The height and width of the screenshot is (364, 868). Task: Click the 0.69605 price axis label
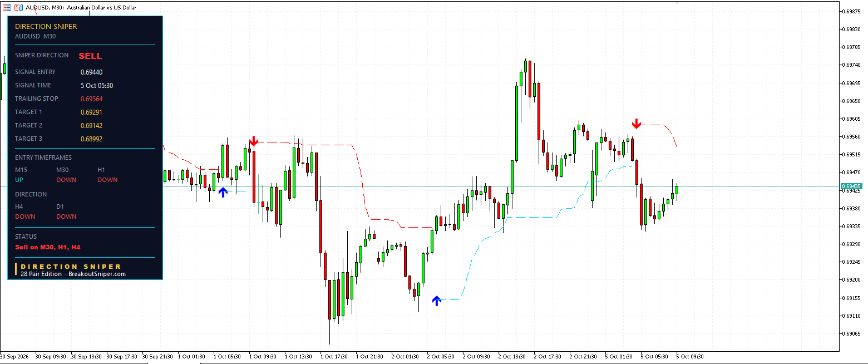[x=852, y=119]
